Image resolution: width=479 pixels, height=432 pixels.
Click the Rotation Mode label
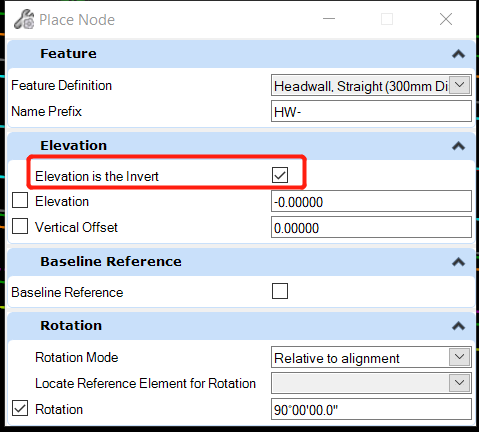point(77,357)
